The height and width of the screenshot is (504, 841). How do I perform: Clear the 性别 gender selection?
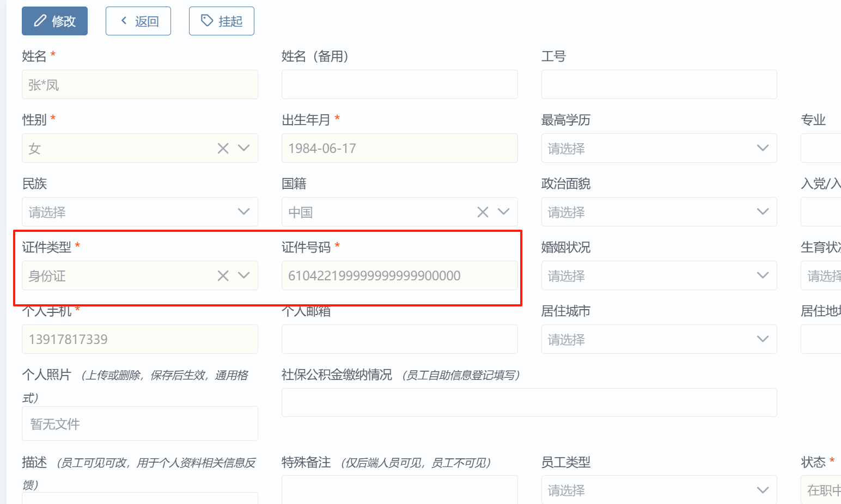click(223, 149)
